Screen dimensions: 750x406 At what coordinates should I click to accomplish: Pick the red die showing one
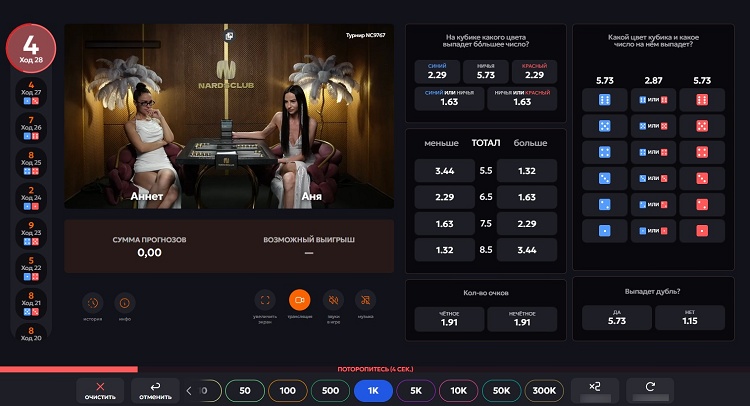point(702,231)
